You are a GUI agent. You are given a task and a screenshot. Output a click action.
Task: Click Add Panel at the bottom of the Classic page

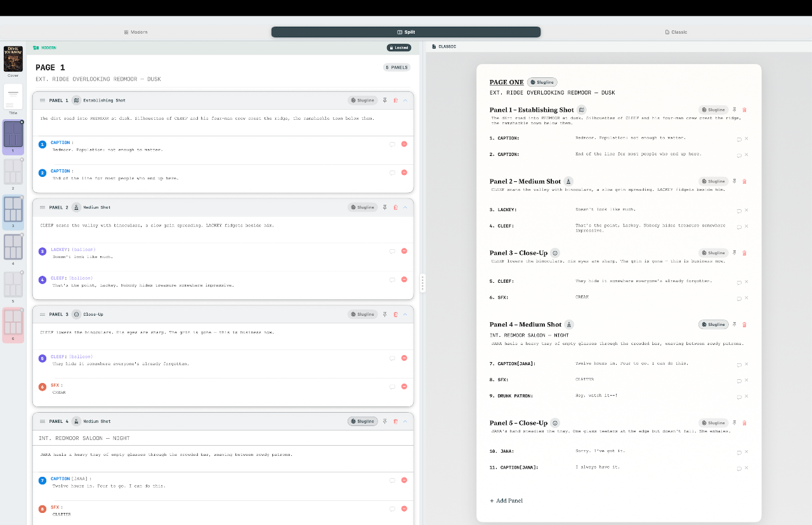506,501
